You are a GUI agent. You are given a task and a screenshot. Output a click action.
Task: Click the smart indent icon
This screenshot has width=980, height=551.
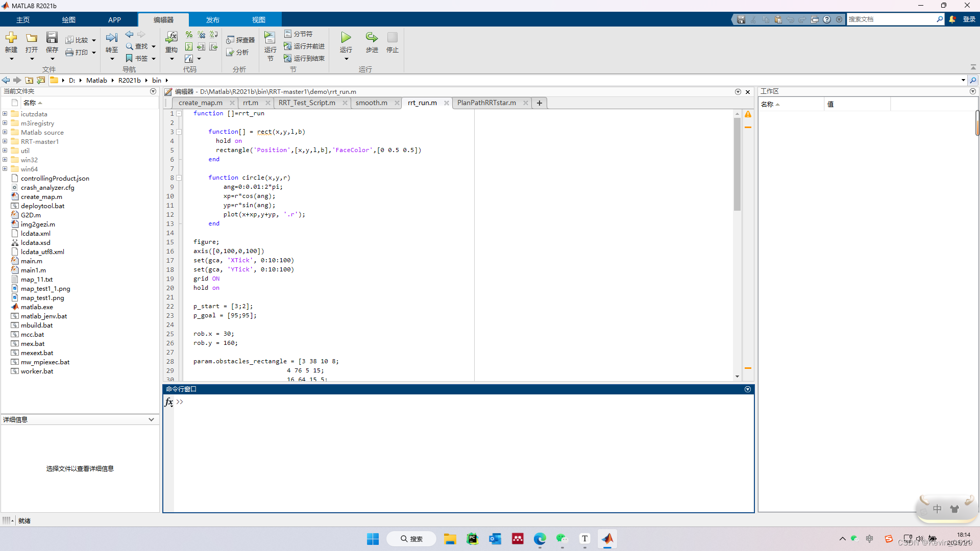[189, 46]
